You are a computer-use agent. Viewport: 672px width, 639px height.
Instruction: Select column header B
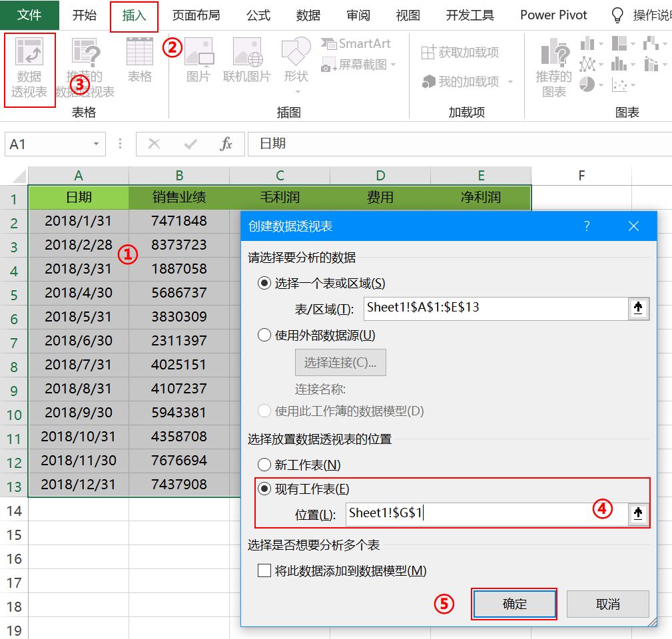(x=179, y=176)
